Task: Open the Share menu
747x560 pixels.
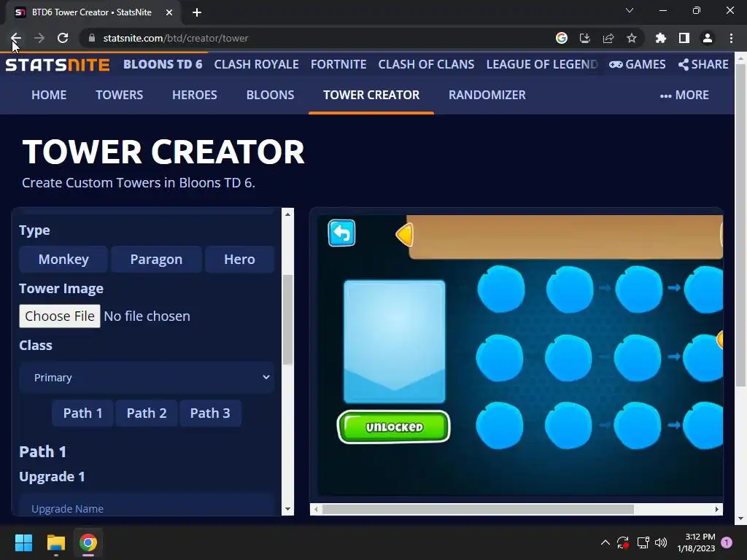Action: click(x=703, y=64)
